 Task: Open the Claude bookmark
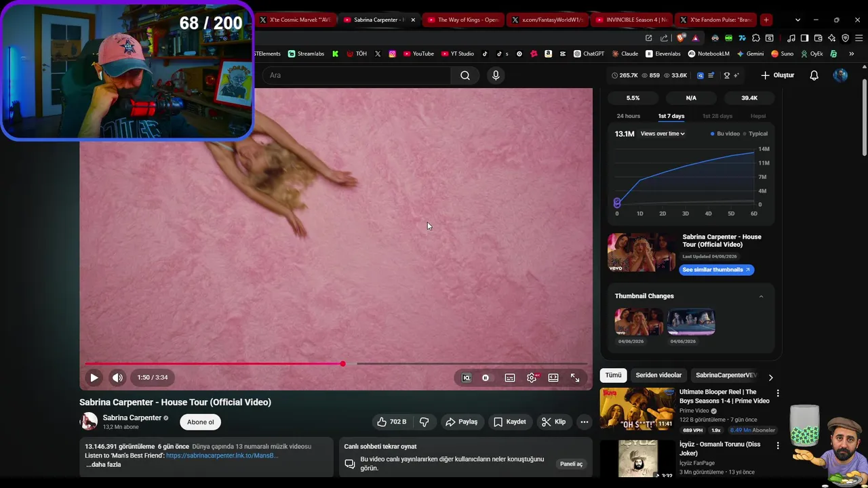(x=624, y=54)
